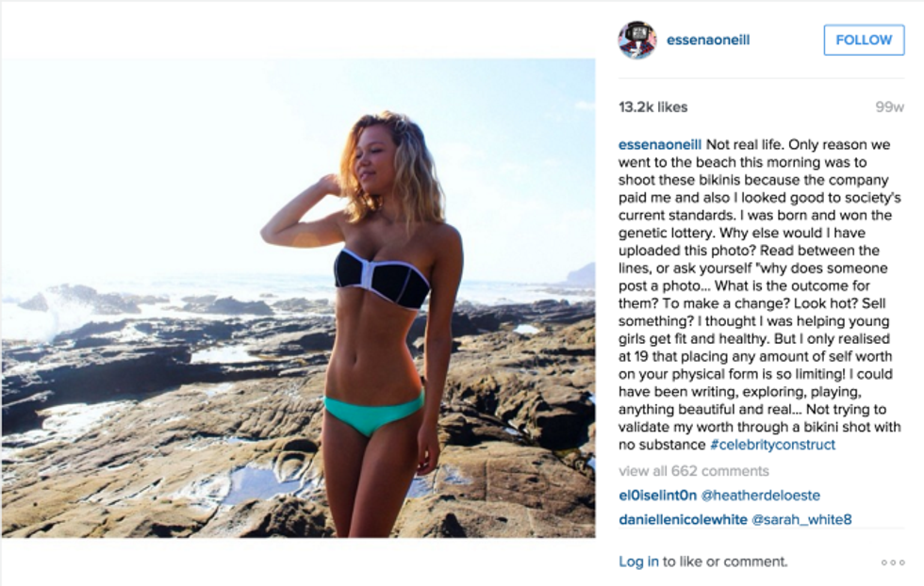Click the essenaoneill profile avatar
This screenshot has width=924, height=586.
pos(637,40)
